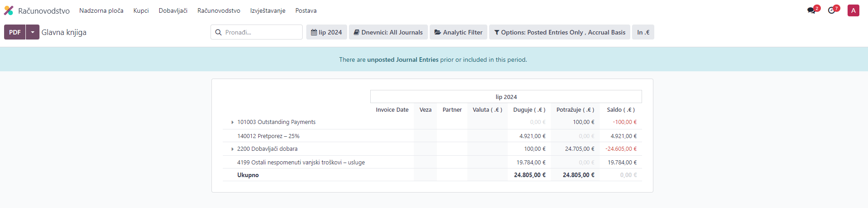Screen dimensions: 868x208
Task: Open the Dnevnici All Journals filter
Action: (388, 32)
